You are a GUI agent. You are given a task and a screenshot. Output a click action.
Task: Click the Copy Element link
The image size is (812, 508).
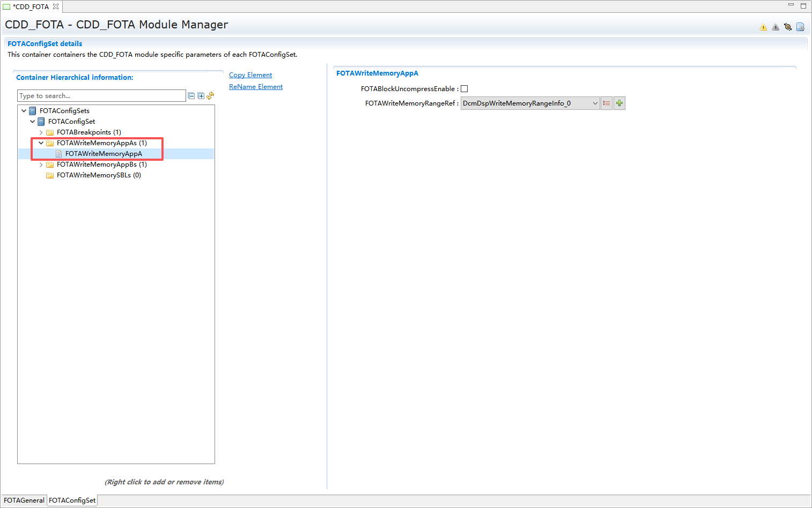tap(250, 75)
